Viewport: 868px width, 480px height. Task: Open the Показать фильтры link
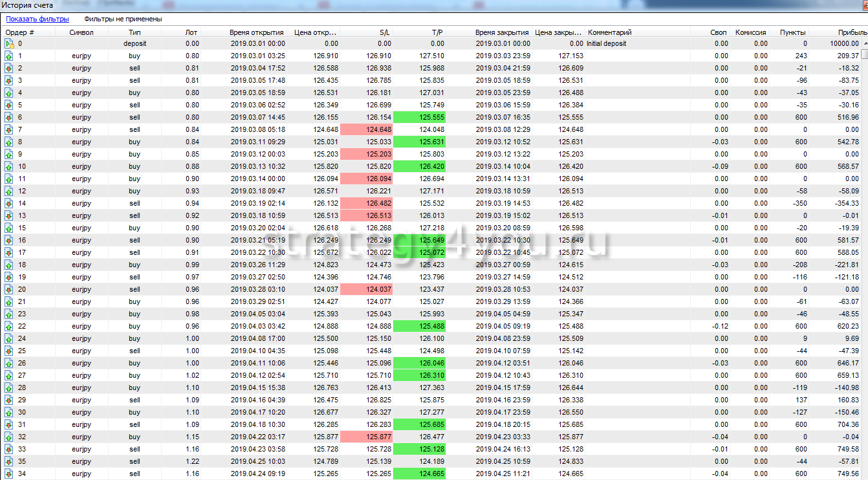(x=38, y=19)
